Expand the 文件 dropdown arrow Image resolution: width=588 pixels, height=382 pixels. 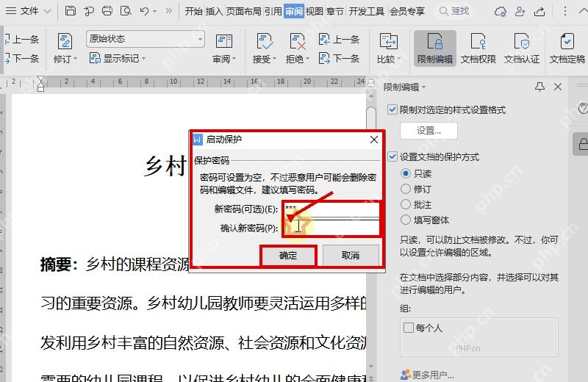[x=47, y=11]
